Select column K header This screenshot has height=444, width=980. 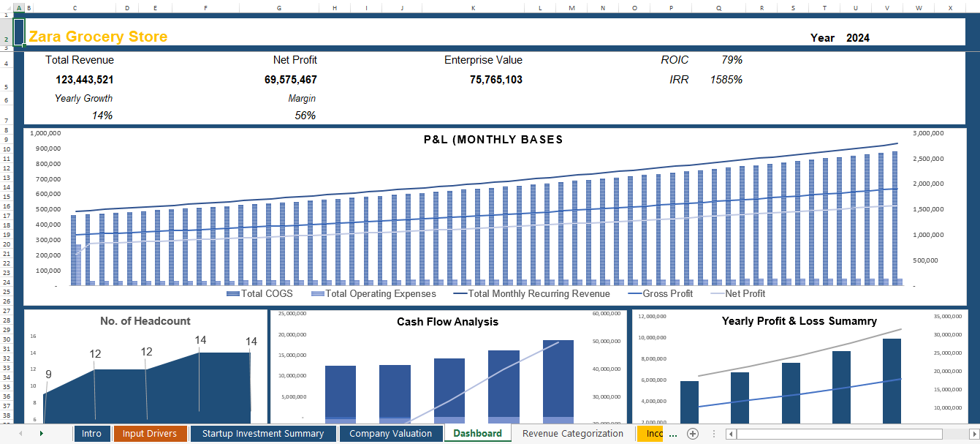[x=473, y=7]
